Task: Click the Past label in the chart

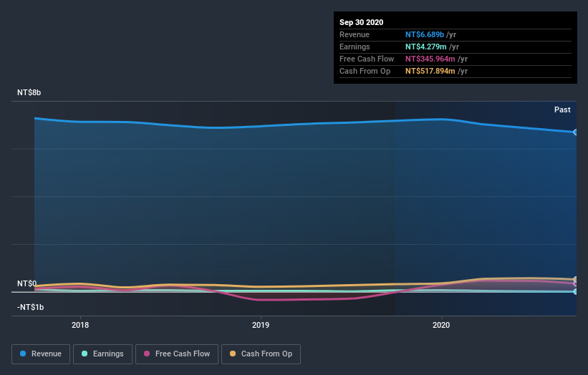Action: pyautogui.click(x=562, y=109)
